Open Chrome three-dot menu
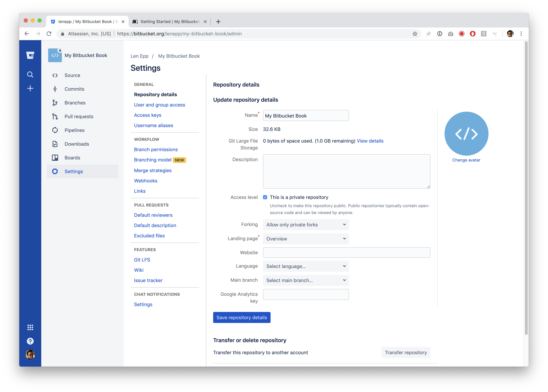Image resolution: width=548 pixels, height=392 pixels. pyautogui.click(x=521, y=34)
